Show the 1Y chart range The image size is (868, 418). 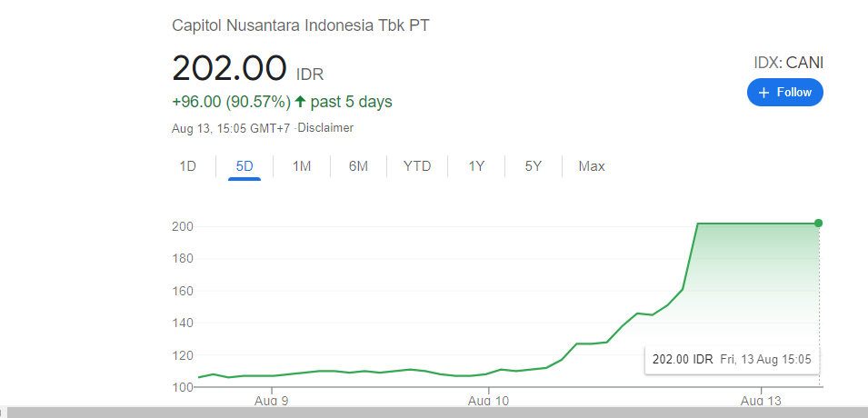[x=476, y=166]
